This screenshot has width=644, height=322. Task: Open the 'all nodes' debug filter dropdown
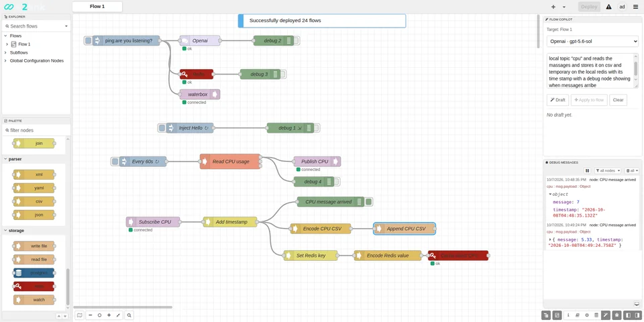click(x=608, y=170)
